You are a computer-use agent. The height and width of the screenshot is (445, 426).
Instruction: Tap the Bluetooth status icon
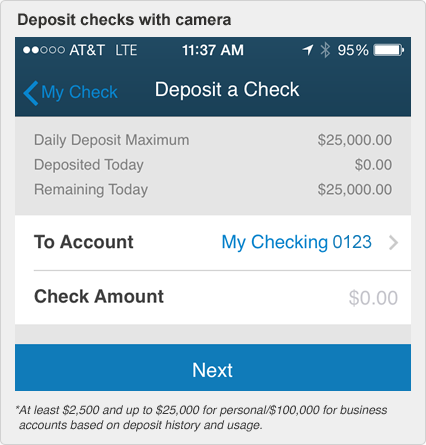tap(325, 50)
